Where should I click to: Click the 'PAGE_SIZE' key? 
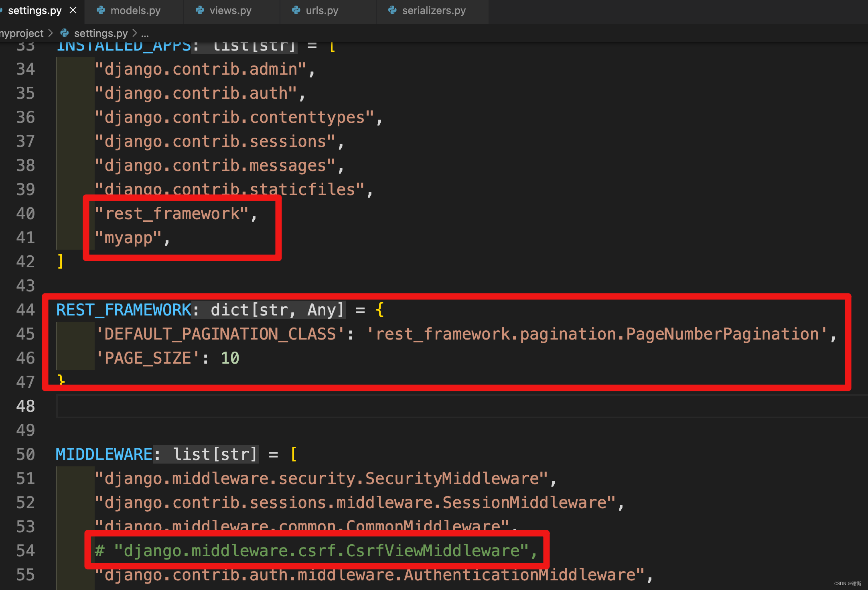148,358
